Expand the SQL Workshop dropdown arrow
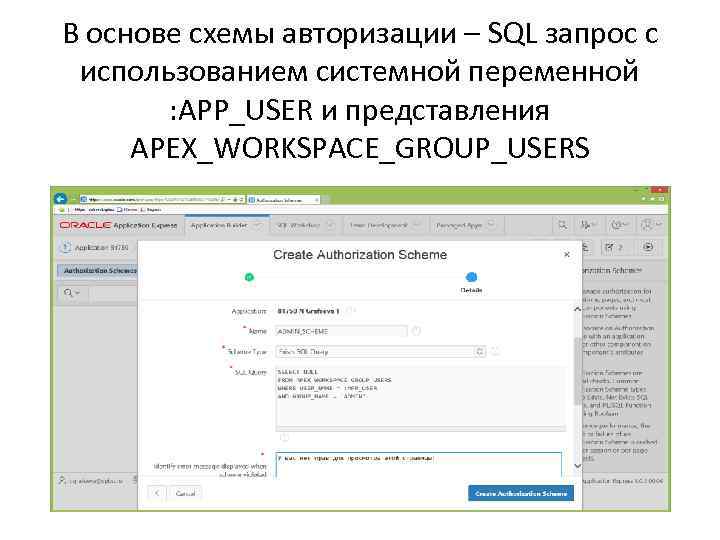 click(330, 225)
